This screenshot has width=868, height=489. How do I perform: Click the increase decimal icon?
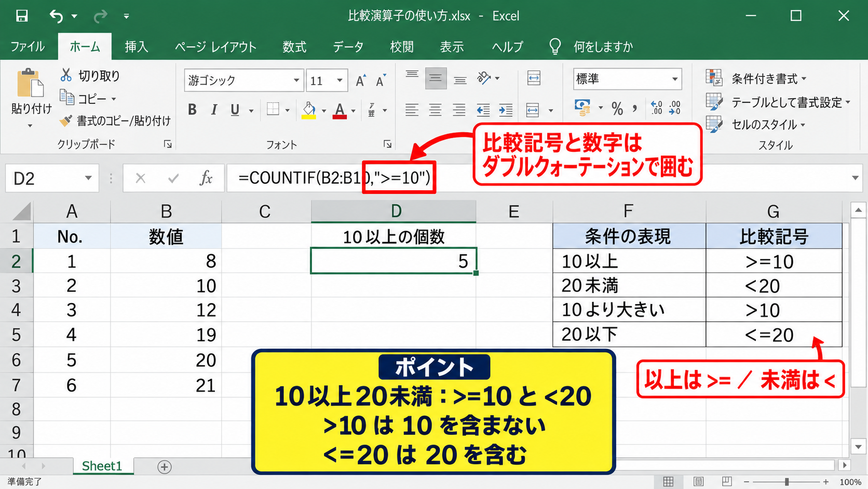tap(657, 108)
